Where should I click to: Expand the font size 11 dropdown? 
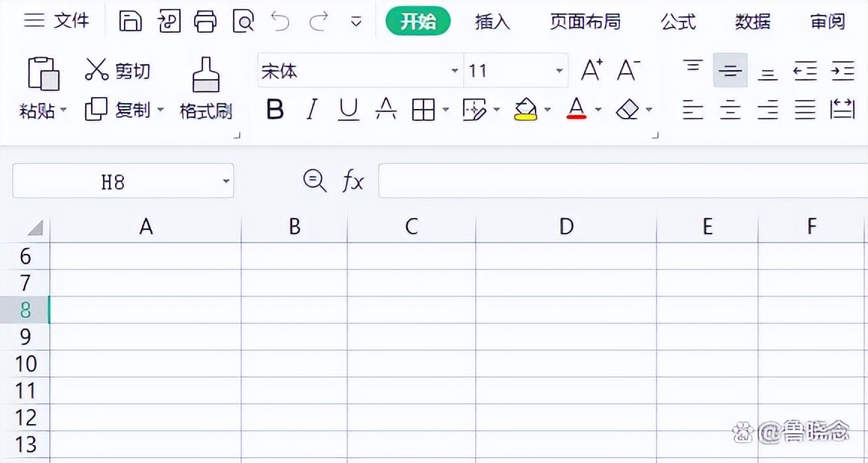click(x=559, y=71)
